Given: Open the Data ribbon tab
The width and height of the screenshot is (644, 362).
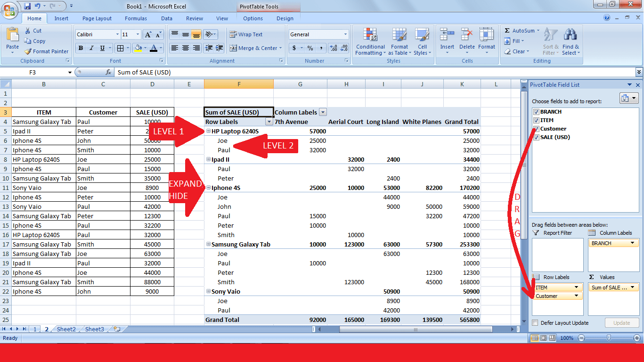Looking at the screenshot, I should click(167, 18).
